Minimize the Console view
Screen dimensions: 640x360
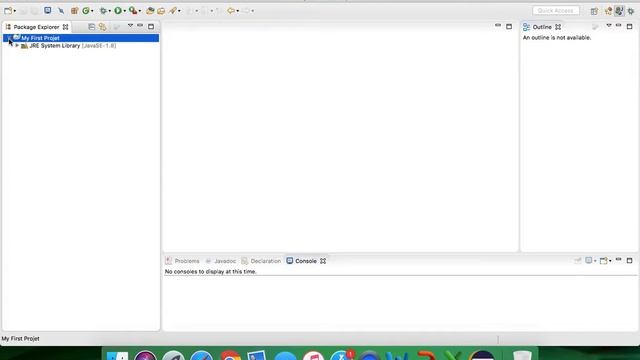(x=618, y=260)
